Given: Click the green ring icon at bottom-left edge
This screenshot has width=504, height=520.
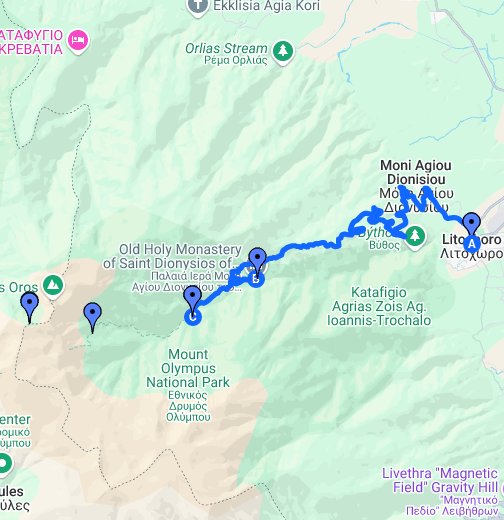Looking at the screenshot, I should 4,464.
